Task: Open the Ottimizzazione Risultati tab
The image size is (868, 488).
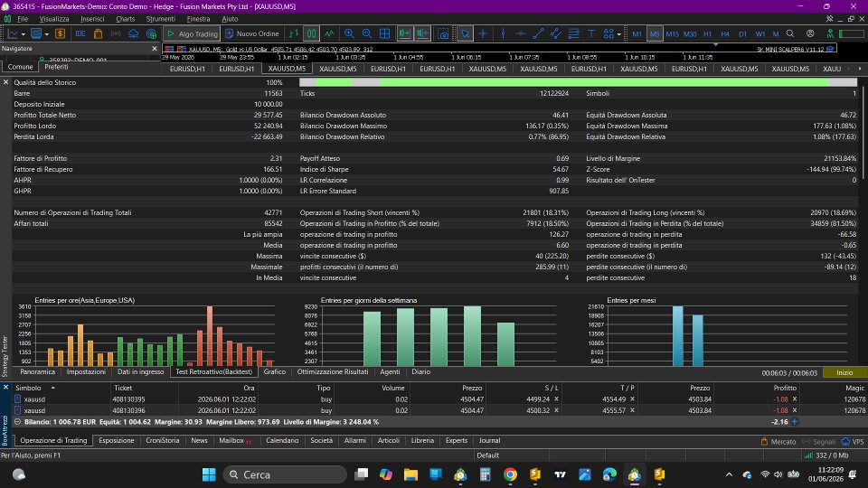Action: coord(333,371)
